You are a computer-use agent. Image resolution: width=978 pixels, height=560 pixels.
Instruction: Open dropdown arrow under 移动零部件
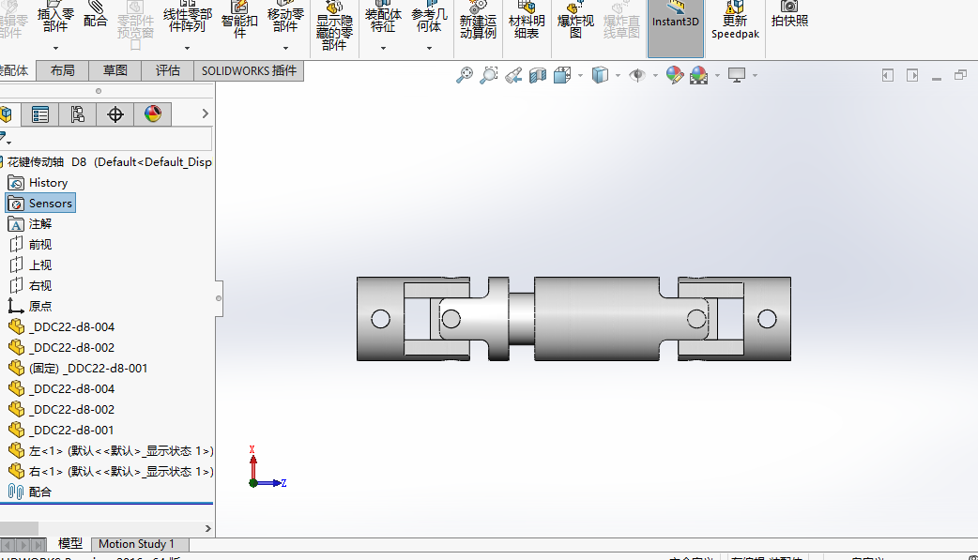[285, 48]
